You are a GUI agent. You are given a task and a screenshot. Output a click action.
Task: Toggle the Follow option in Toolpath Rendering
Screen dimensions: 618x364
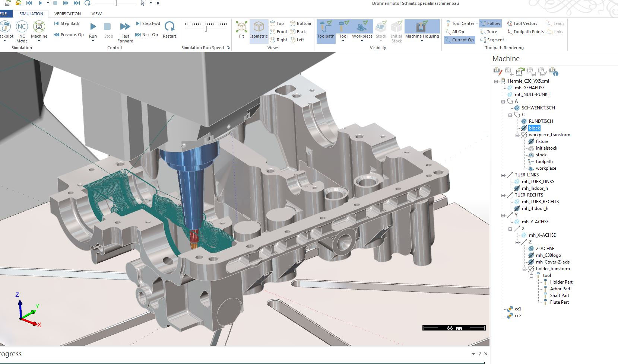(x=490, y=23)
